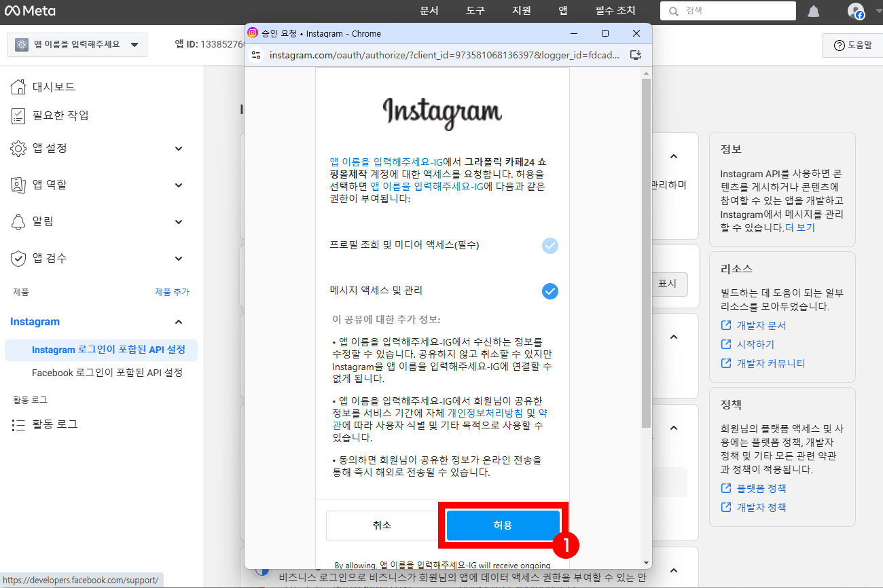Click the 대시보드 home icon
This screenshot has width=883, height=588.
tap(19, 87)
